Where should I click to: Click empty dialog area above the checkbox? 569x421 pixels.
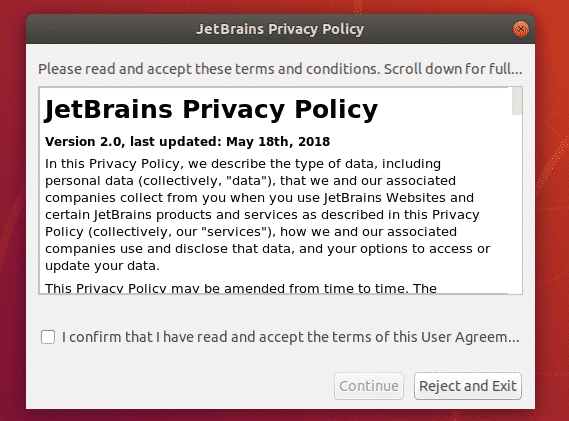(280, 312)
